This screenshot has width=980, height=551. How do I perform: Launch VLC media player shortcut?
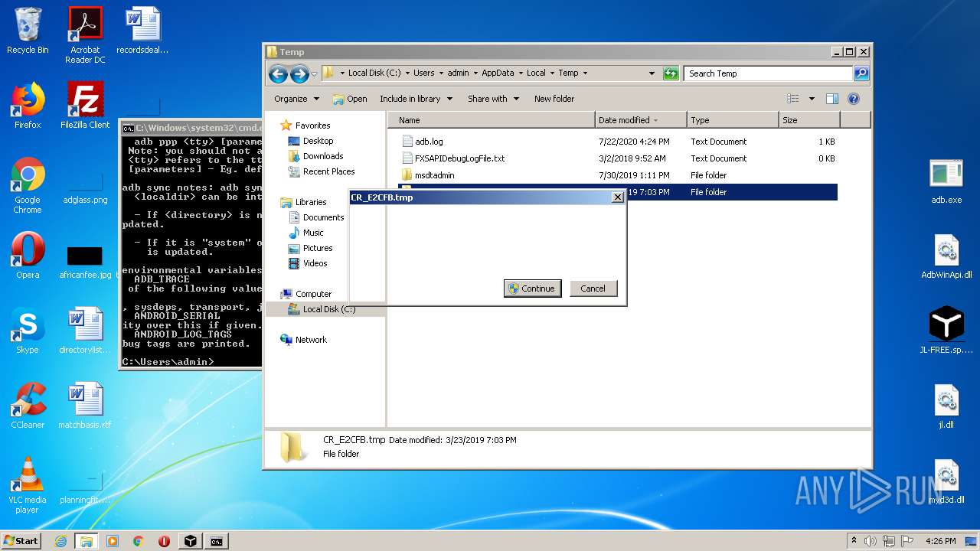point(28,485)
